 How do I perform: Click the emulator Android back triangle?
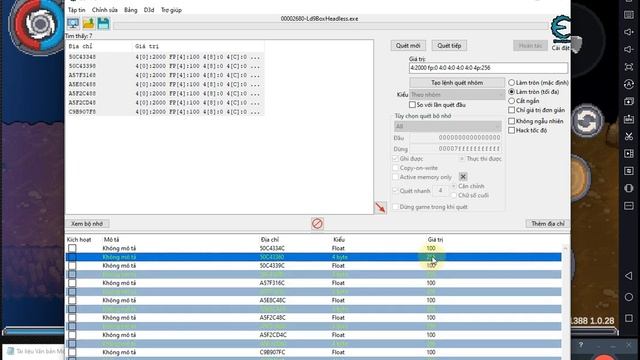[629, 276]
